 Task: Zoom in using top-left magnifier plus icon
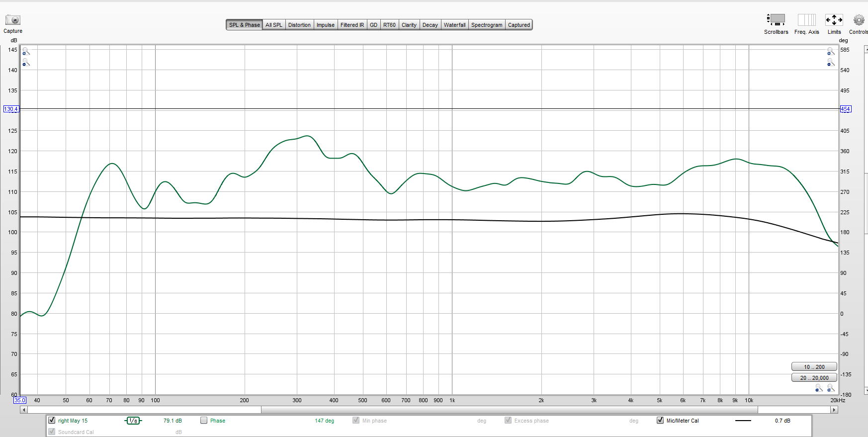pos(26,52)
